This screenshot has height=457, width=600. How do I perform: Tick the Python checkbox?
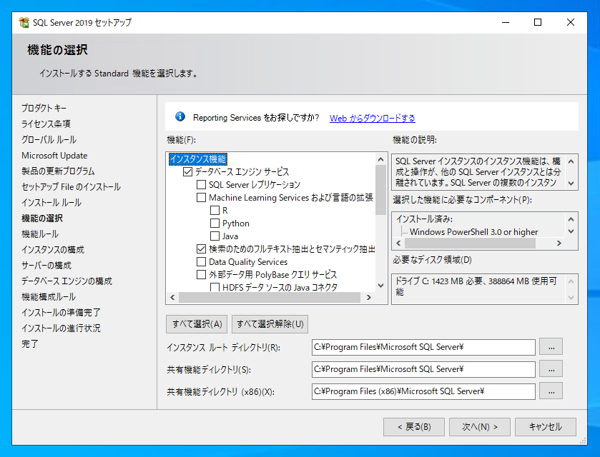coord(215,223)
